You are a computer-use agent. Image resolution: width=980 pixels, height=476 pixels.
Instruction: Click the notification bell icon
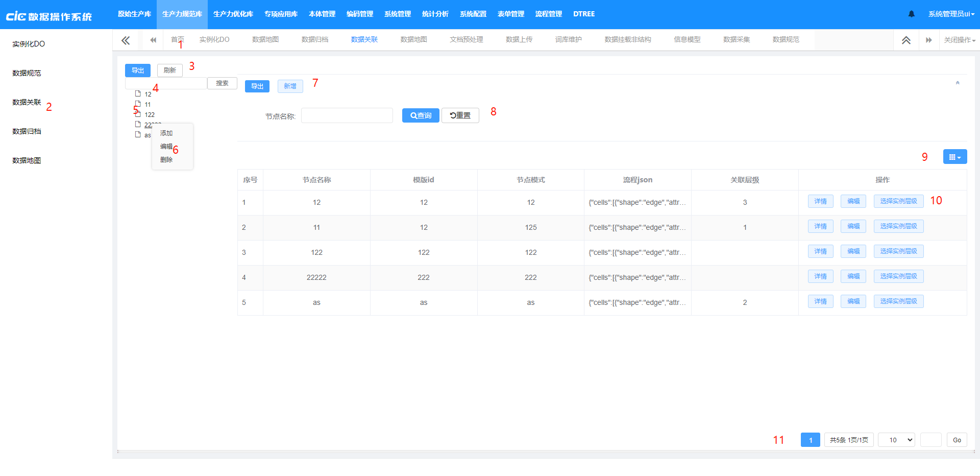coord(911,14)
